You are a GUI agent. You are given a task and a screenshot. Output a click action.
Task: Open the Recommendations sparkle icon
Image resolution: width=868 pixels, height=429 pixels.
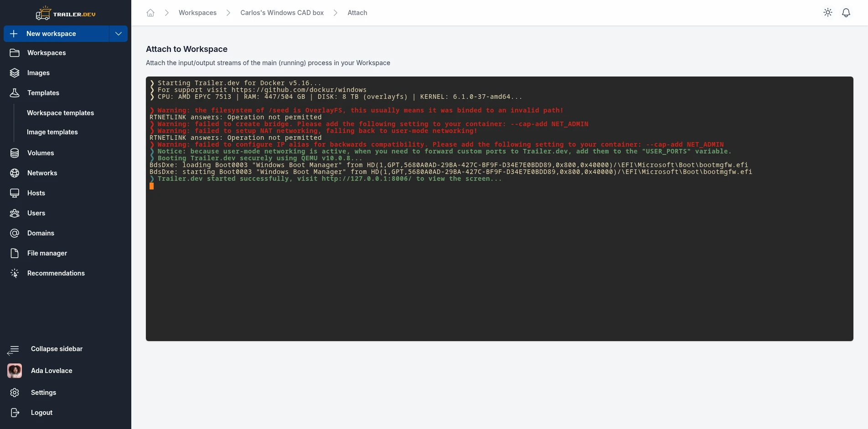[15, 273]
